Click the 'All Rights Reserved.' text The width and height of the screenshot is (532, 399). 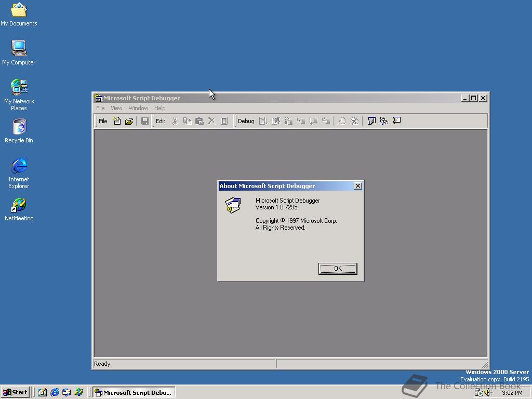280,228
